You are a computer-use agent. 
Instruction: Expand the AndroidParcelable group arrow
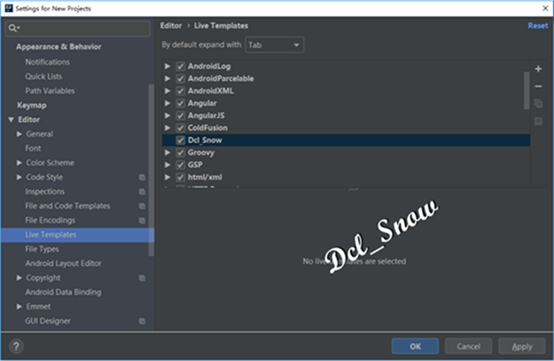(x=167, y=79)
